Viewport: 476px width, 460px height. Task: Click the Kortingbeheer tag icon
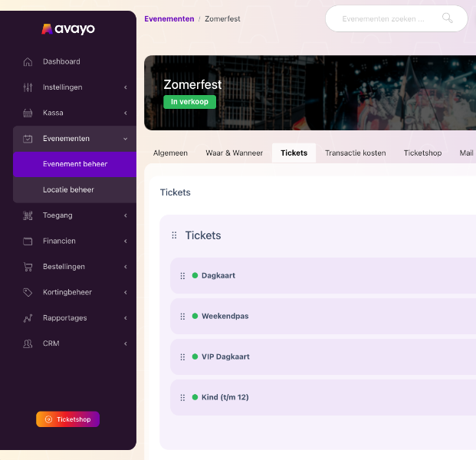[28, 292]
